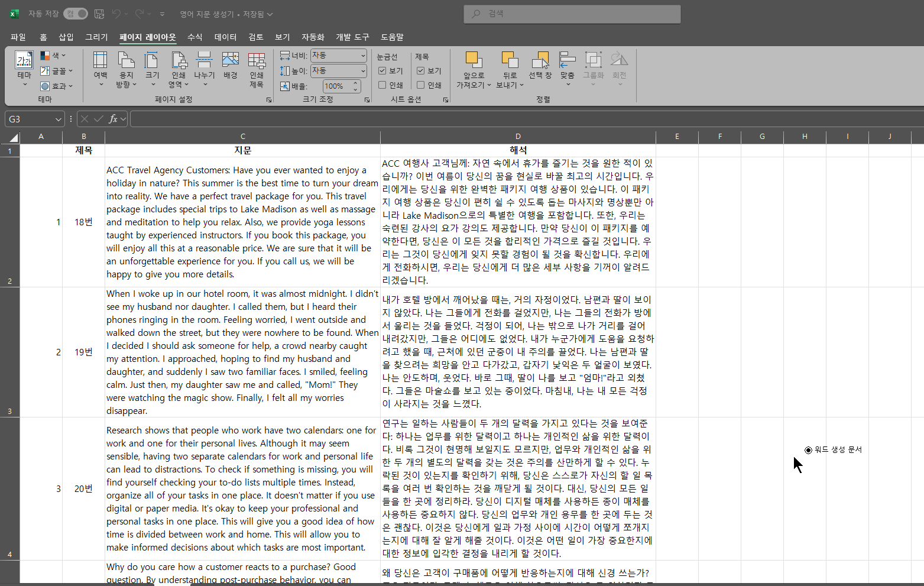This screenshot has height=586, width=924.
Task: Click into the formula bar input
Action: pyautogui.click(x=526, y=119)
